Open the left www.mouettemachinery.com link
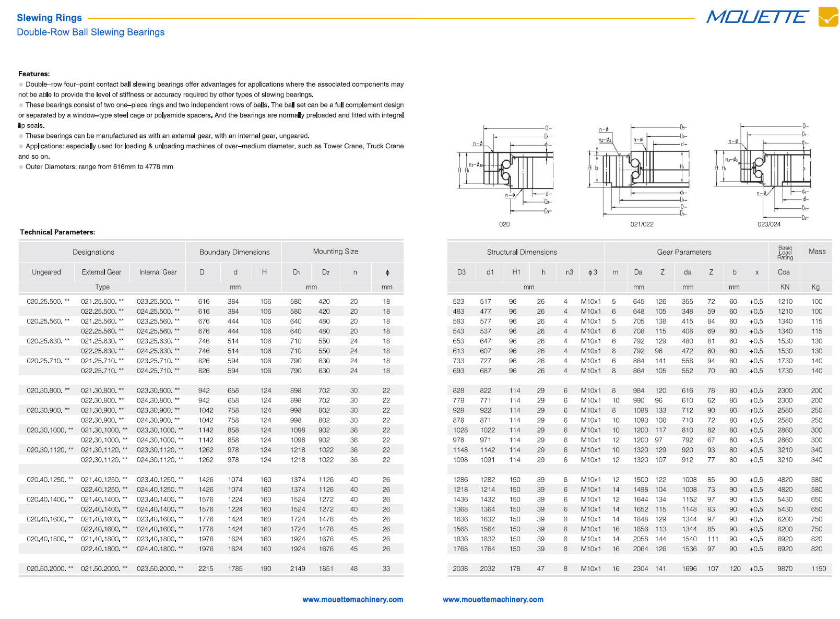Viewport: 840px width, 619px height. (x=353, y=600)
